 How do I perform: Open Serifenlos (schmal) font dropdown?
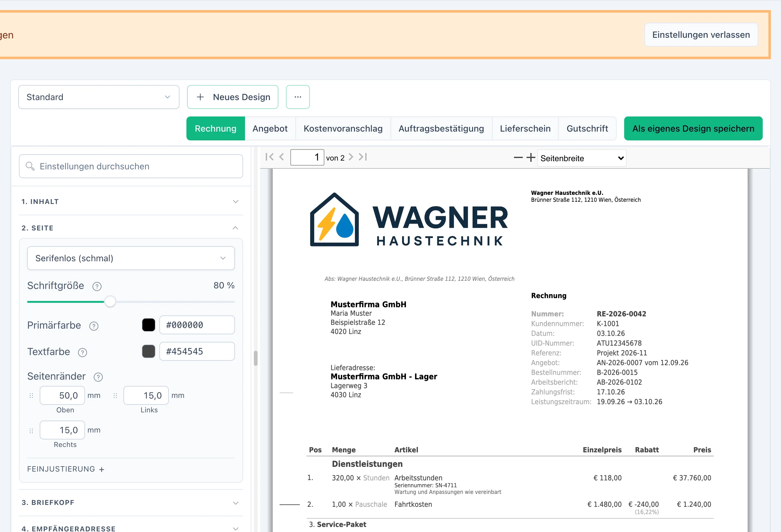(x=131, y=258)
